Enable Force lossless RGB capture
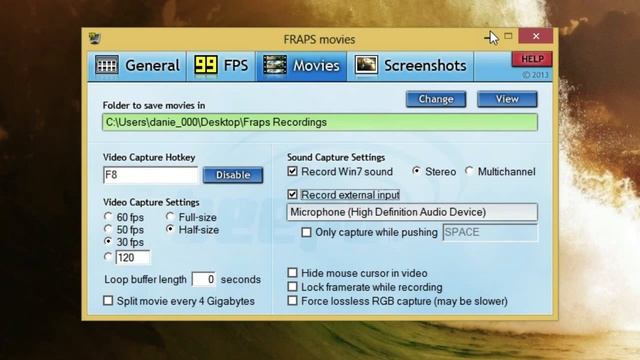The image size is (640, 360). coord(293,301)
